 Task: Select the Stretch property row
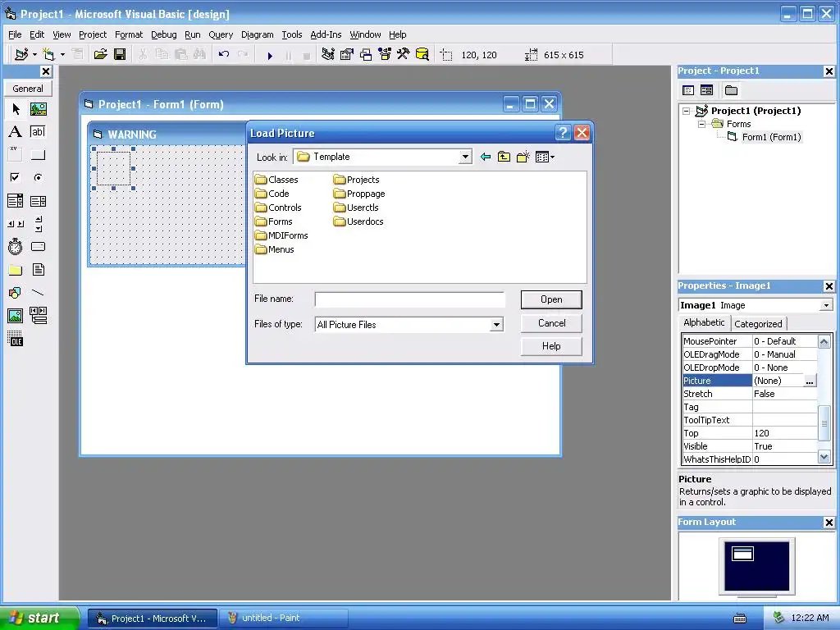pyautogui.click(x=750, y=394)
